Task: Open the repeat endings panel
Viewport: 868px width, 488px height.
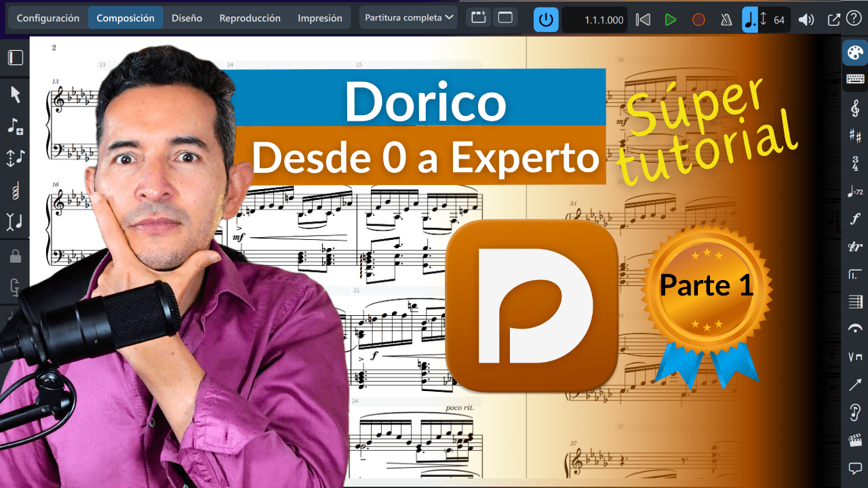Action: tap(855, 274)
